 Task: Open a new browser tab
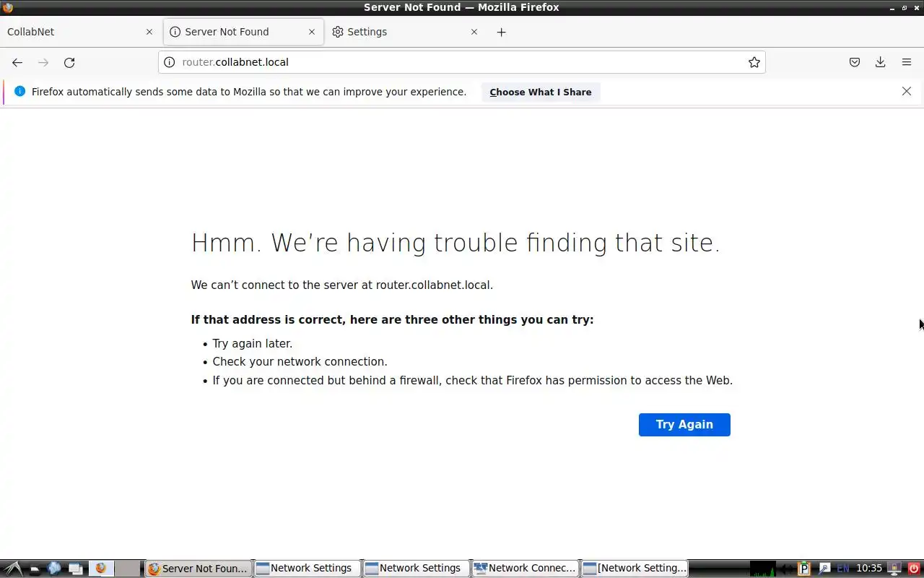pos(501,32)
